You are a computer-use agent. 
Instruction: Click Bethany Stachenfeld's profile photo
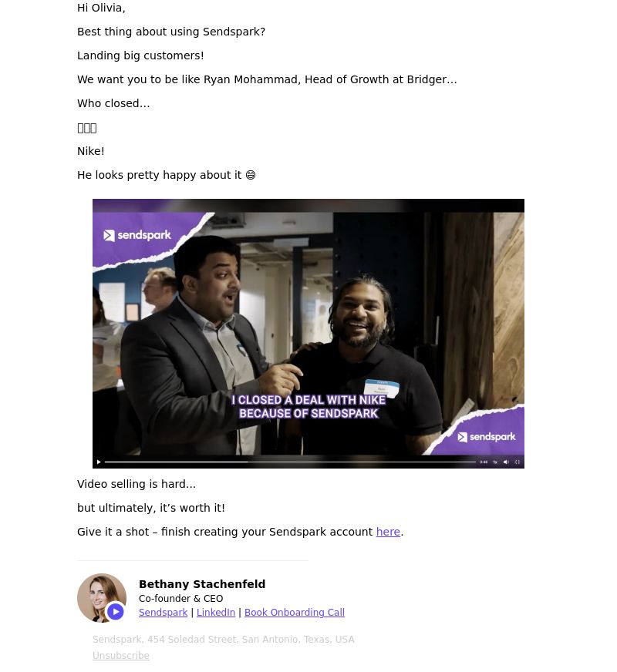pyautogui.click(x=102, y=598)
